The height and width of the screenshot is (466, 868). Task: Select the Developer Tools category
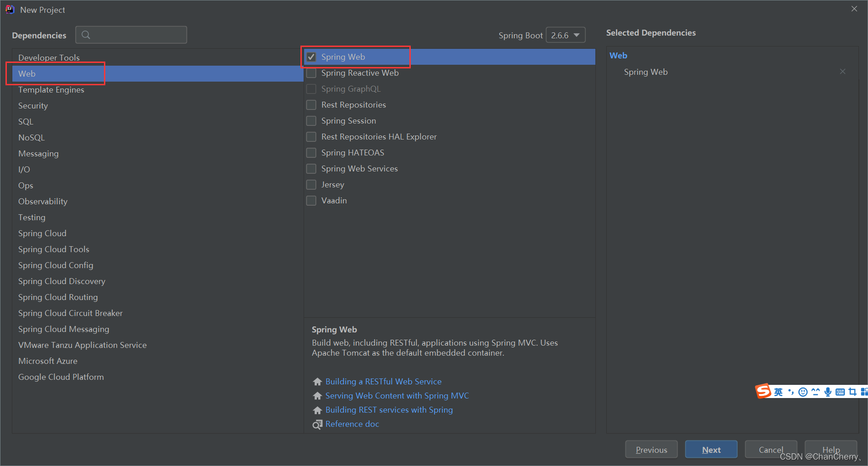(158, 58)
